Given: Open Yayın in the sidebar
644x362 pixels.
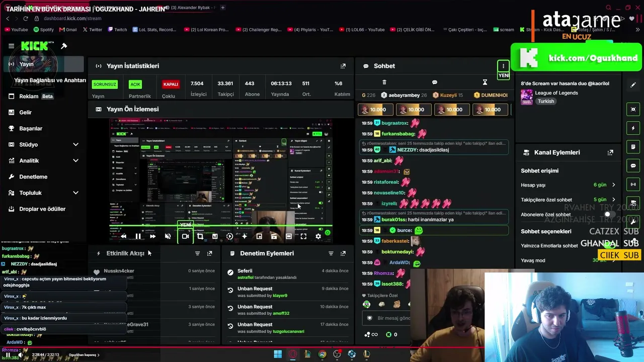Looking at the screenshot, I should click(x=44, y=64).
